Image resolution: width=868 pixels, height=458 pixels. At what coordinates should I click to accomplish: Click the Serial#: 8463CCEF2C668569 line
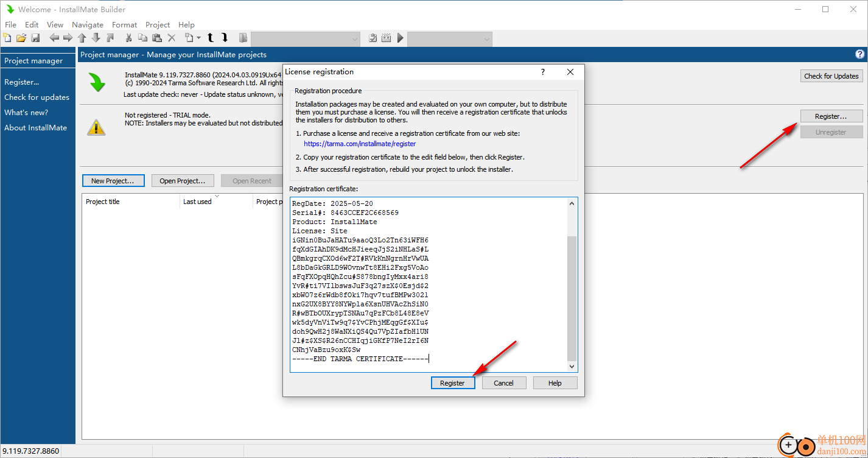pos(345,213)
